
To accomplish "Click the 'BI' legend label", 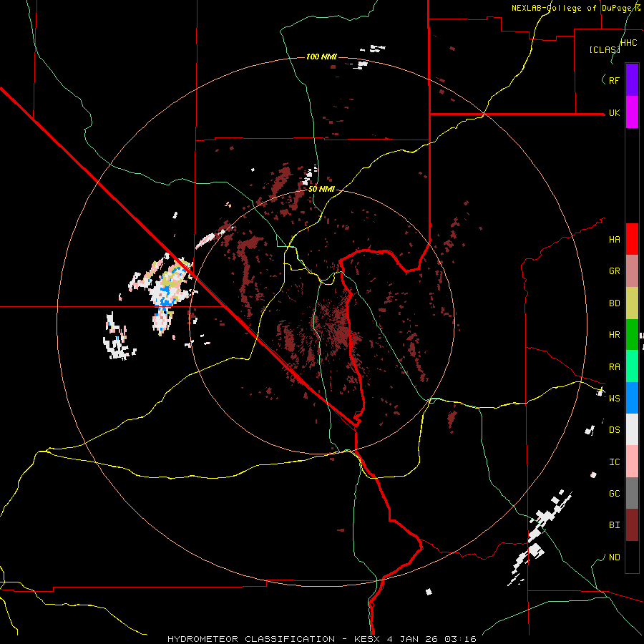I will 614,525.
